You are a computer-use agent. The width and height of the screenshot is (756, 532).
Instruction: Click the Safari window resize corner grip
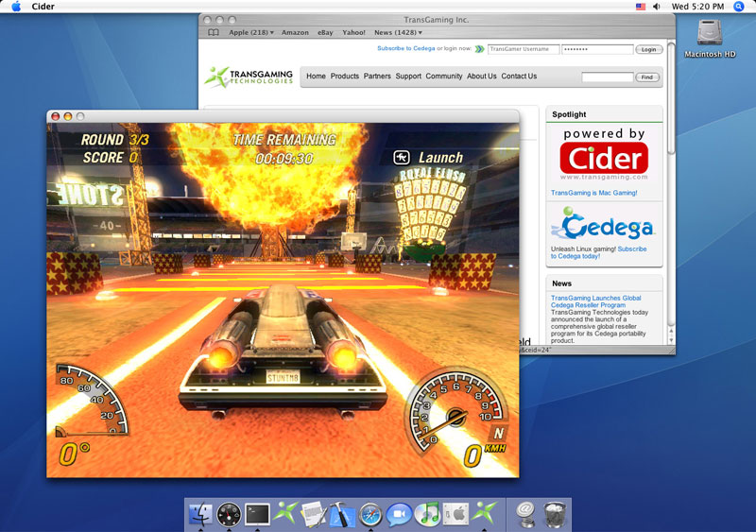click(x=671, y=351)
